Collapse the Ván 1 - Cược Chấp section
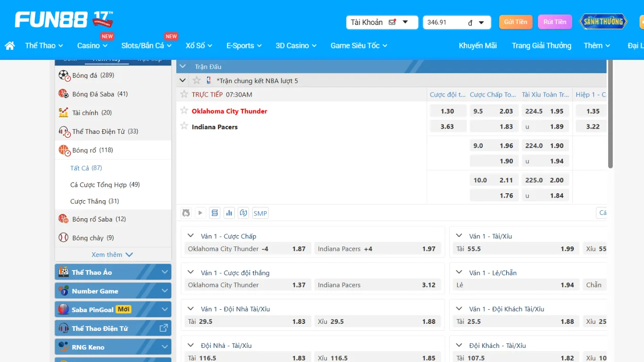Image resolution: width=644 pixels, height=362 pixels. click(x=191, y=236)
